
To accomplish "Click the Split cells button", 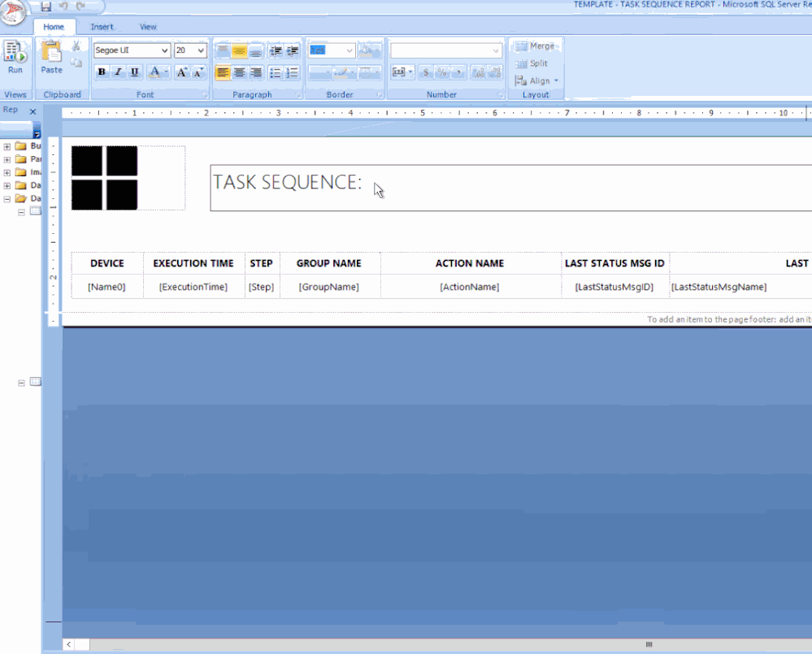I will coord(532,63).
